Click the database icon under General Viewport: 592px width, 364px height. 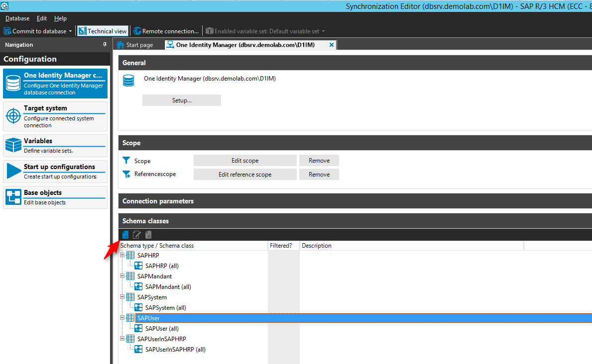pos(128,81)
